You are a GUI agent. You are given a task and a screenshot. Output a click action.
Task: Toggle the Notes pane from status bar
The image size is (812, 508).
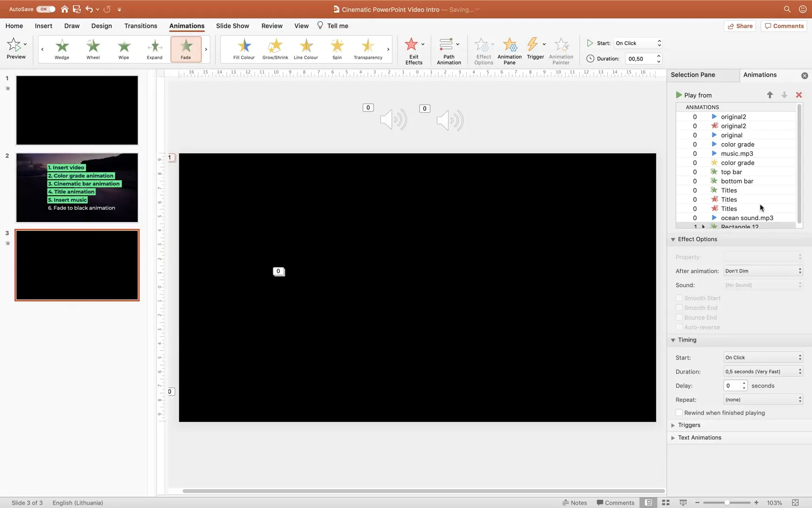tap(574, 502)
